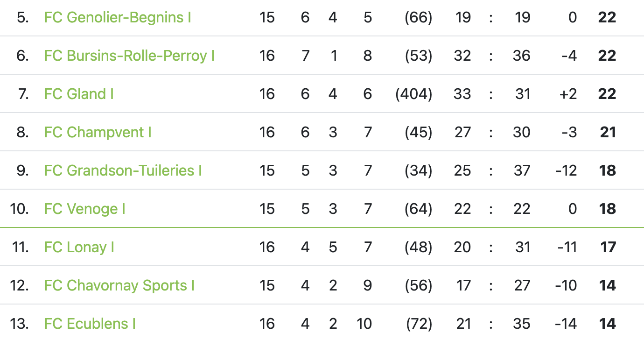
Task: Click the (404) value in FC Gland row
Action: 413,94
